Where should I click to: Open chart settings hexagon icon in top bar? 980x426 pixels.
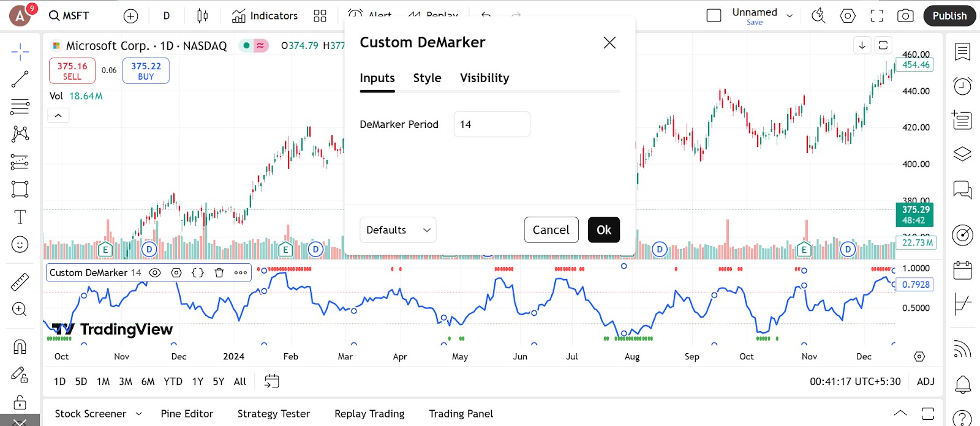848,16
